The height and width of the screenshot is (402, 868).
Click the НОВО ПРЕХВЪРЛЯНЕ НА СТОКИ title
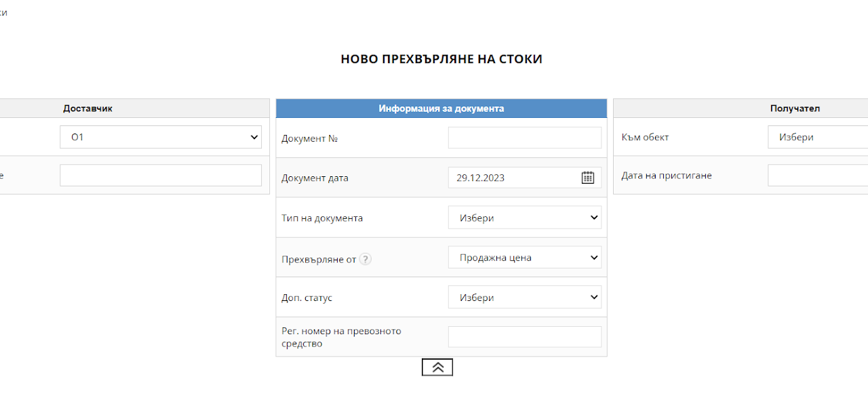pos(441,59)
